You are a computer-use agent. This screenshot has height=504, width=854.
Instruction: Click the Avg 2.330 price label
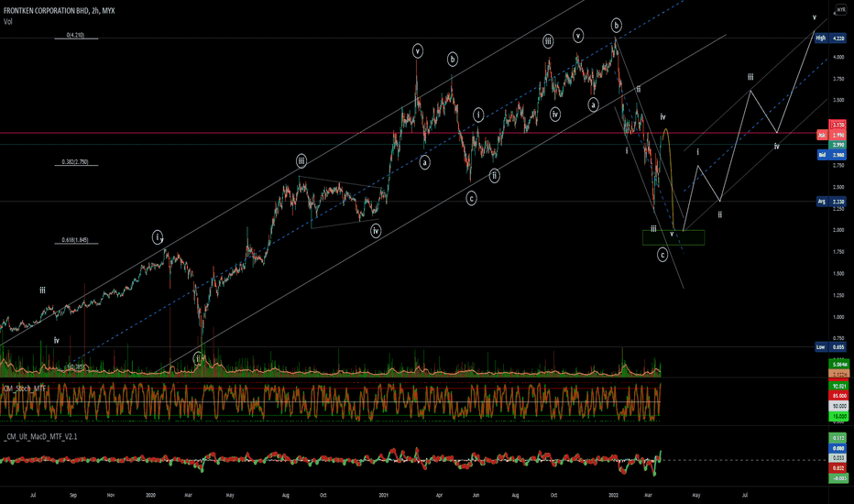pyautogui.click(x=830, y=202)
